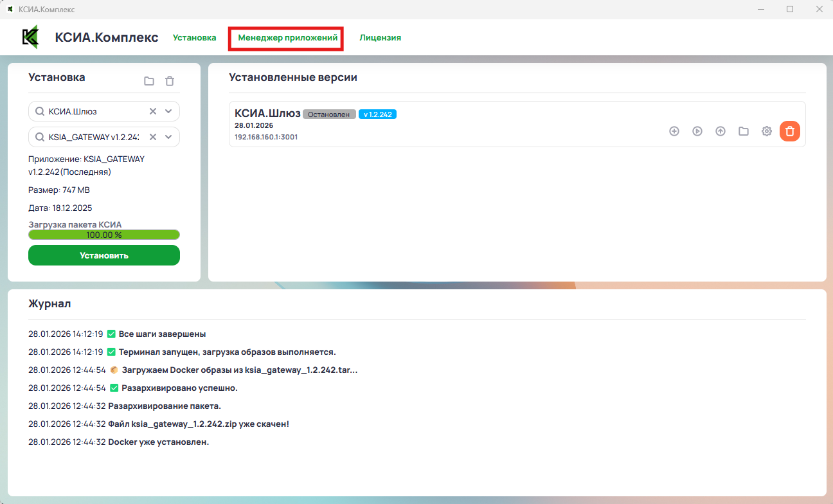The width and height of the screenshot is (833, 504).
Task: Click the КСИА.Комплекс logo
Action: [x=30, y=37]
